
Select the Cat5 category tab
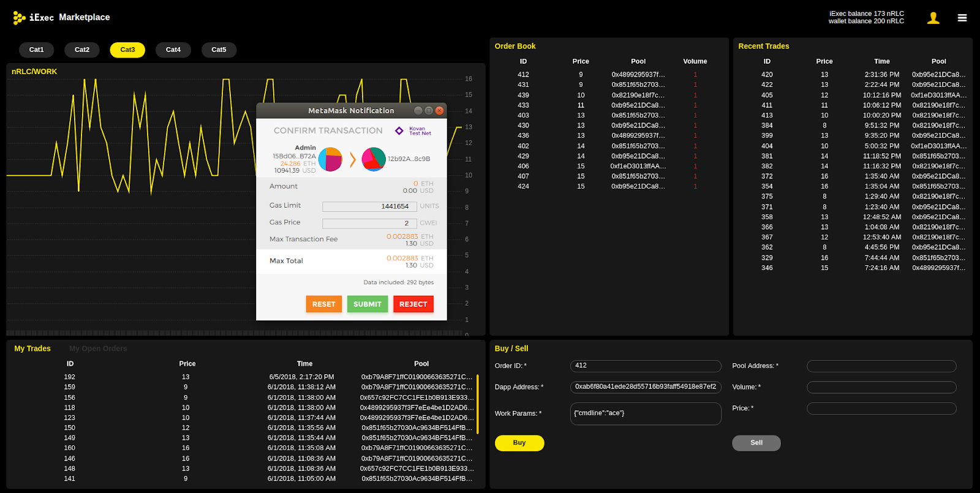[x=219, y=50]
